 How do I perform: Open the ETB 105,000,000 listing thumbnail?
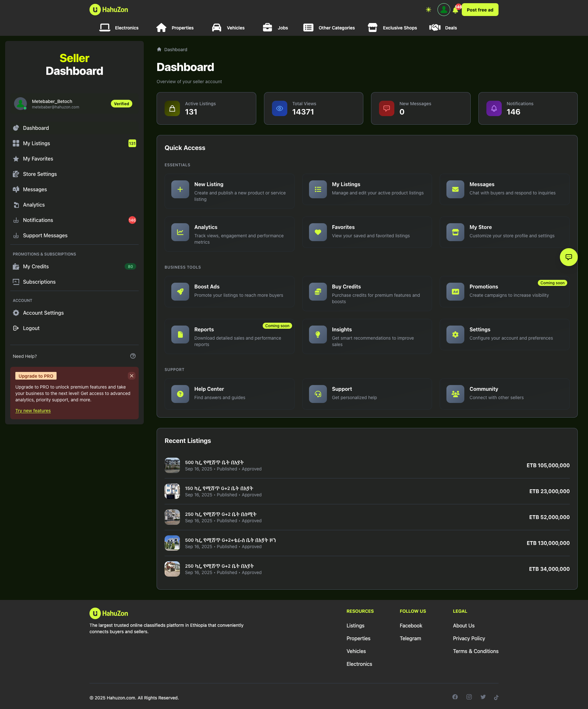tap(172, 465)
